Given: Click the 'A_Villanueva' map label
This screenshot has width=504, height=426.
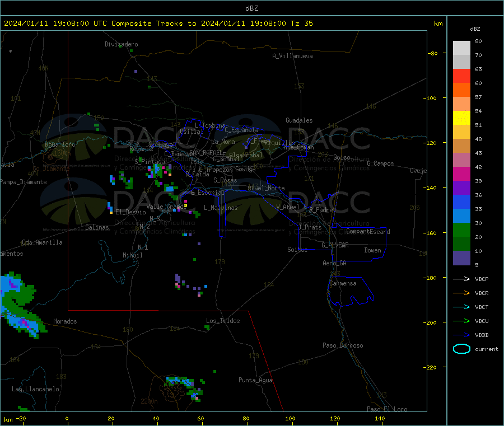Looking at the screenshot, I should point(292,56).
